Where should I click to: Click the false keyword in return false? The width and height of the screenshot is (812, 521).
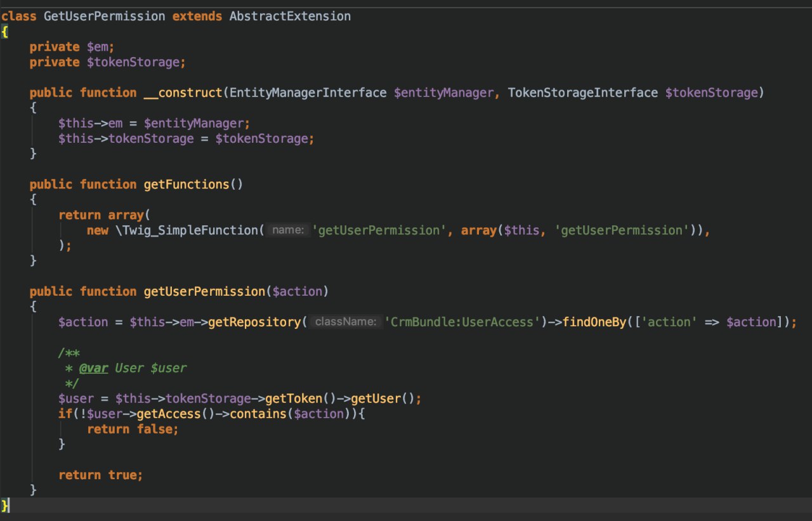click(x=154, y=429)
